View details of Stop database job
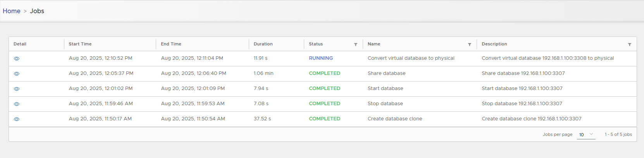This screenshot has width=644, height=158. 17,104
